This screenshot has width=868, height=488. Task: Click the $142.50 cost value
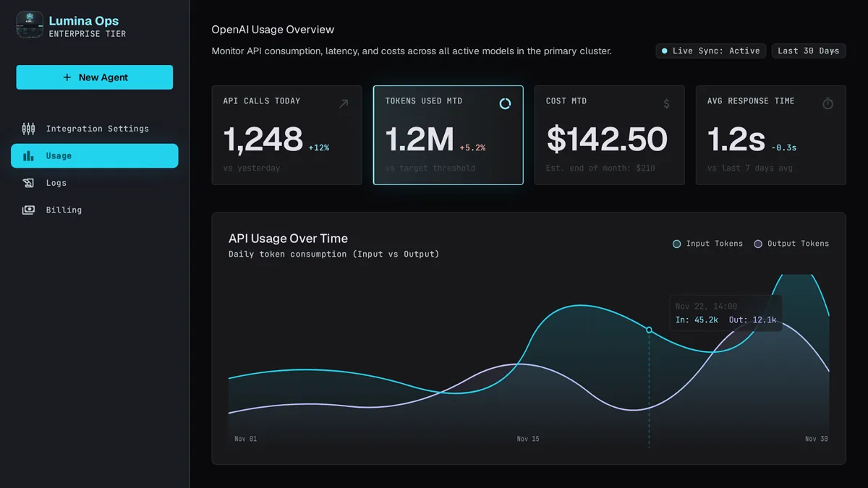pyautogui.click(x=607, y=140)
